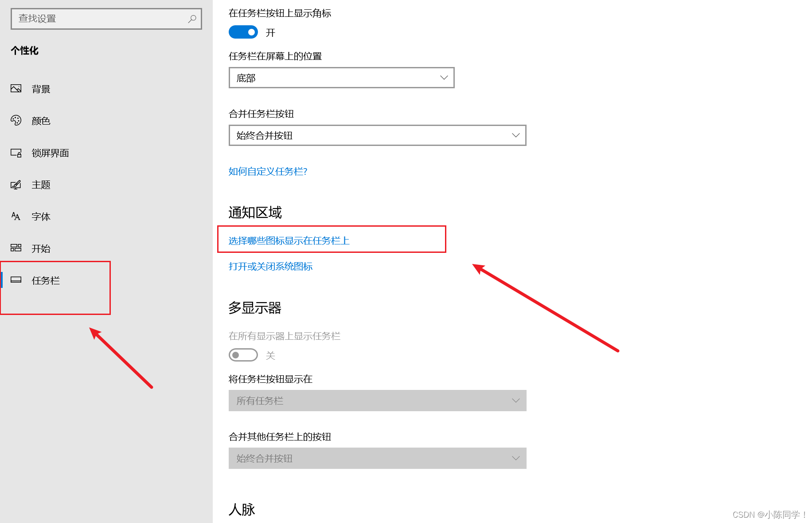This screenshot has height=523, width=812.
Task: Focus the 查找设置 search box
Action: (106, 19)
